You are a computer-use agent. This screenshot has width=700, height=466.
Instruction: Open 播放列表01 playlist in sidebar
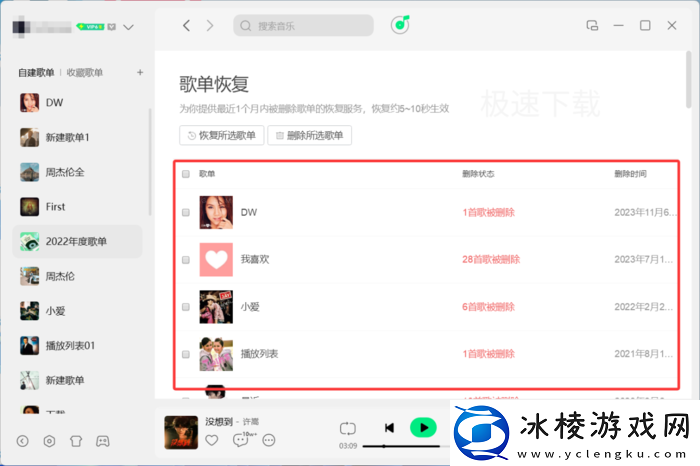tap(77, 345)
